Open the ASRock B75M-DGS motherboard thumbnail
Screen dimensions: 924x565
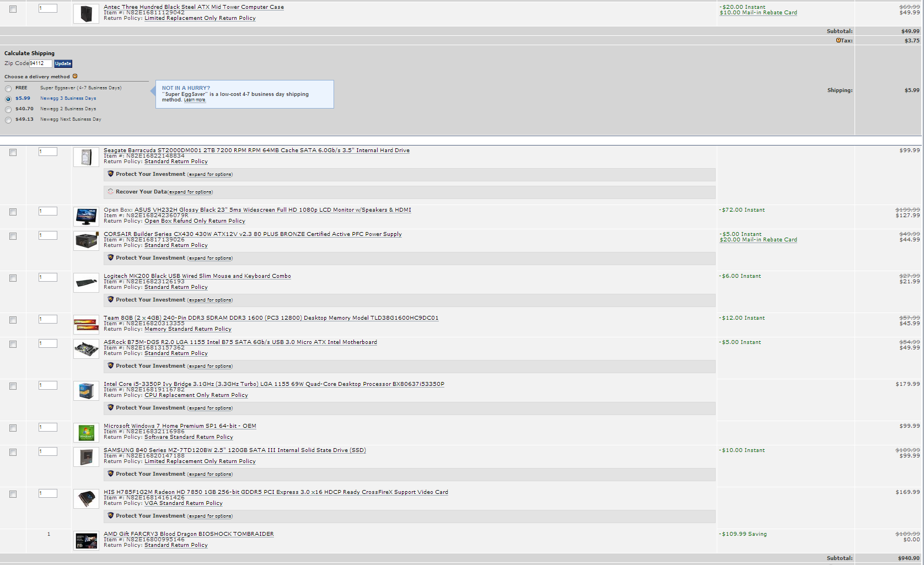86,349
